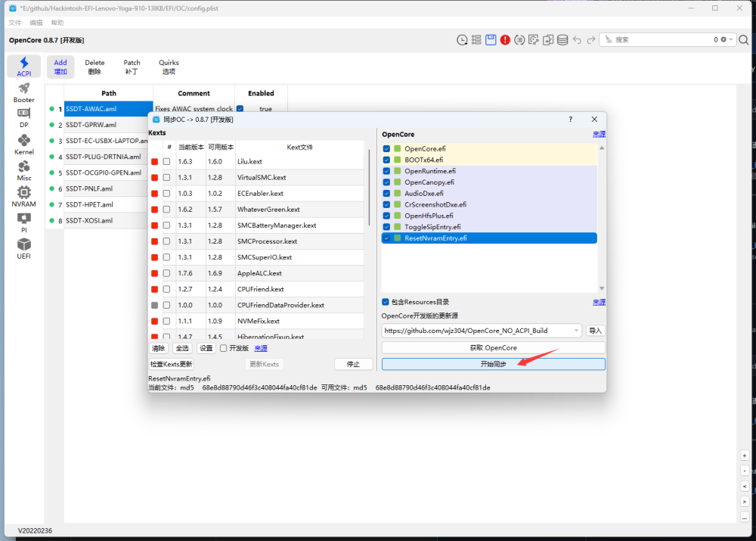The height and width of the screenshot is (541, 756).
Task: Select ResetNvramEntry.efi in the OpenCore list
Action: 489,238
